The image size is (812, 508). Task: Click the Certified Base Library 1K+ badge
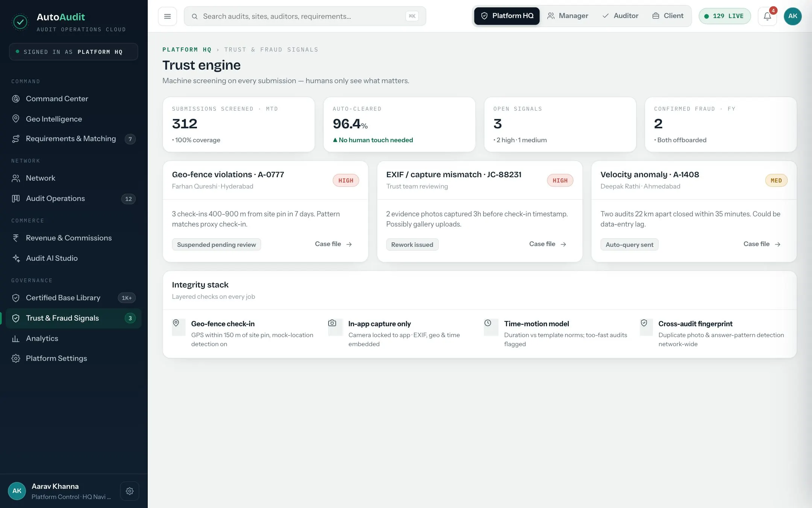coord(127,298)
